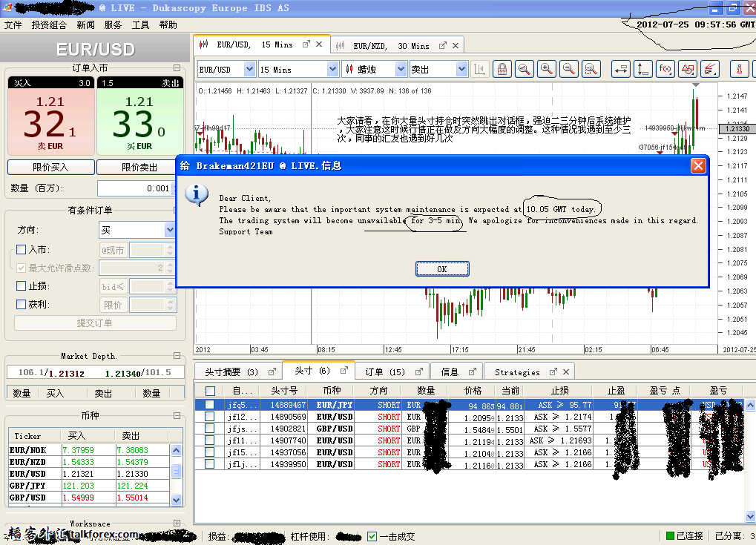Undock the EUR/NZD 30 Mins chart tab
Viewport: 756px width, 545px height.
443,46
